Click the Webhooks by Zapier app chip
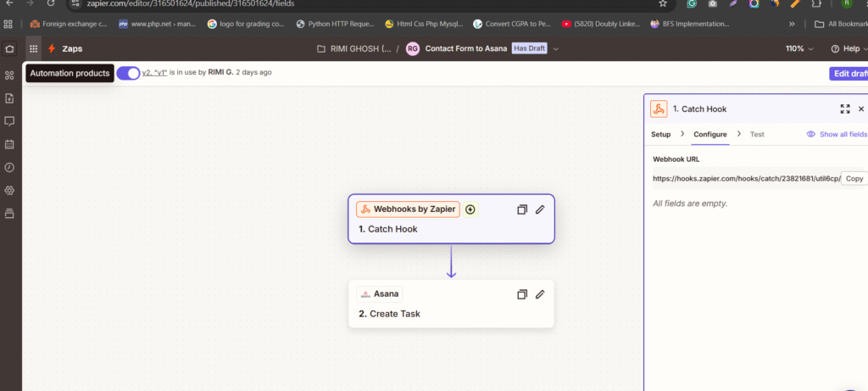The height and width of the screenshot is (391, 868). [x=408, y=209]
